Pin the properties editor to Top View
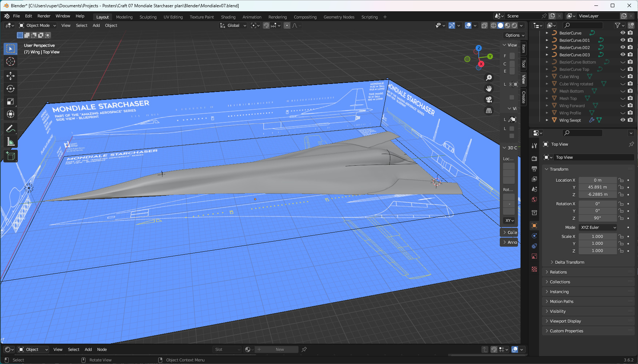Viewport: 638px width, 364px height. point(631,144)
